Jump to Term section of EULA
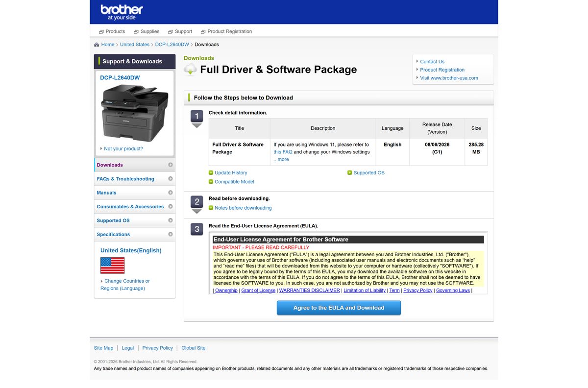 [x=394, y=291]
